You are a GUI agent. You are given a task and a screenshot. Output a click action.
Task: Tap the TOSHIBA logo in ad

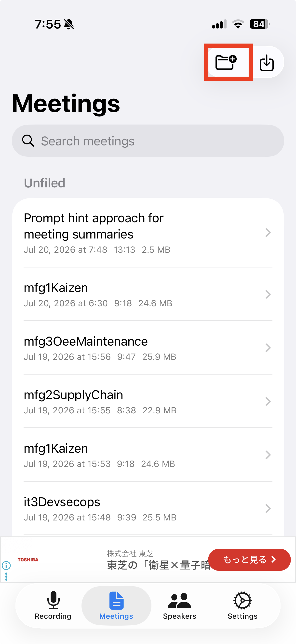[28, 560]
